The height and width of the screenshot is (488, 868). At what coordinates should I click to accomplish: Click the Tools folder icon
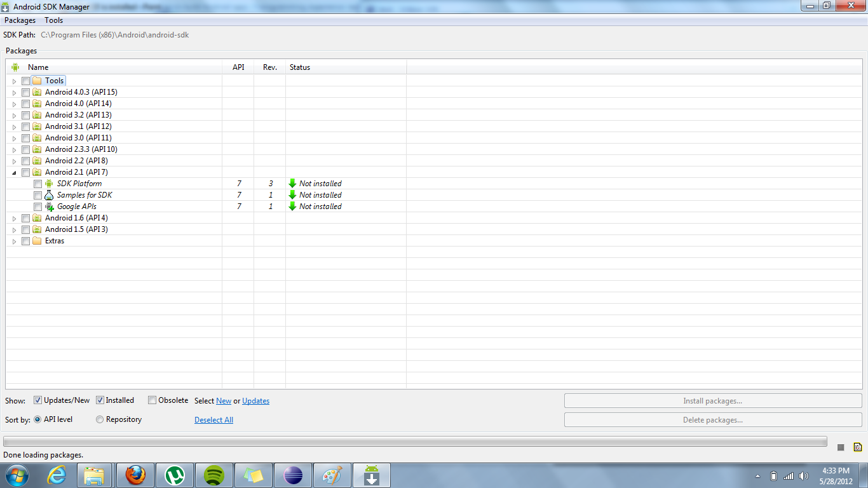(x=37, y=81)
